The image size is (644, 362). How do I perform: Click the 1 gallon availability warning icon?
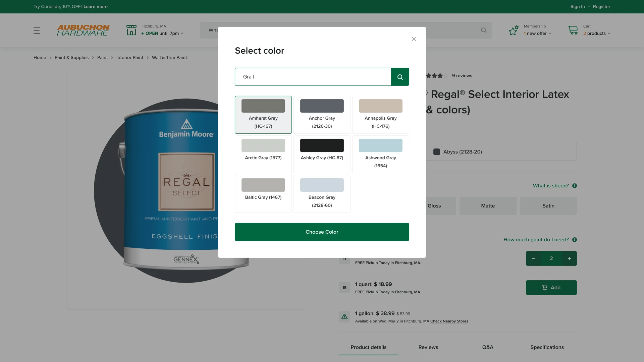[x=344, y=316]
